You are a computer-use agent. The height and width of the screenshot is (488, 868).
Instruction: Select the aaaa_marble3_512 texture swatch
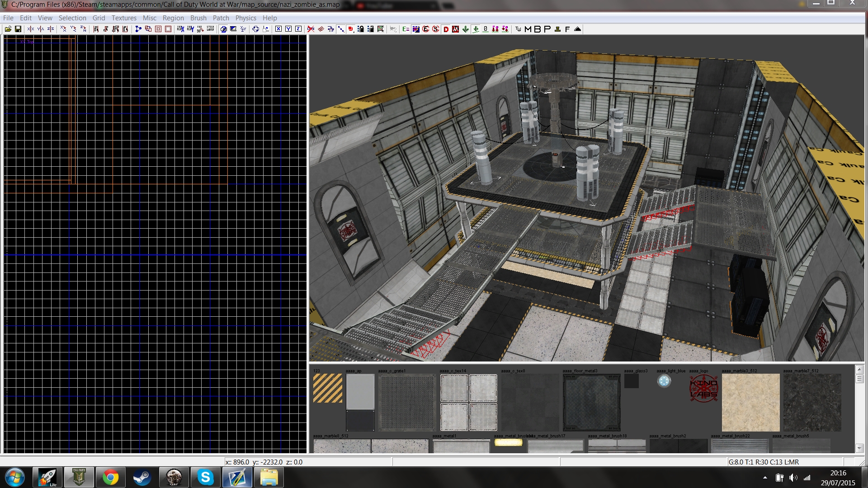coord(750,403)
